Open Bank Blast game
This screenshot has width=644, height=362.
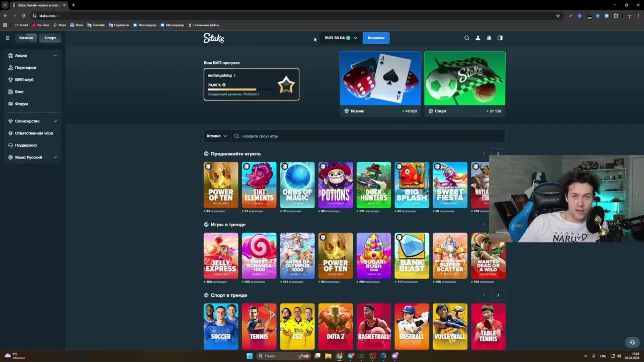pos(412,255)
